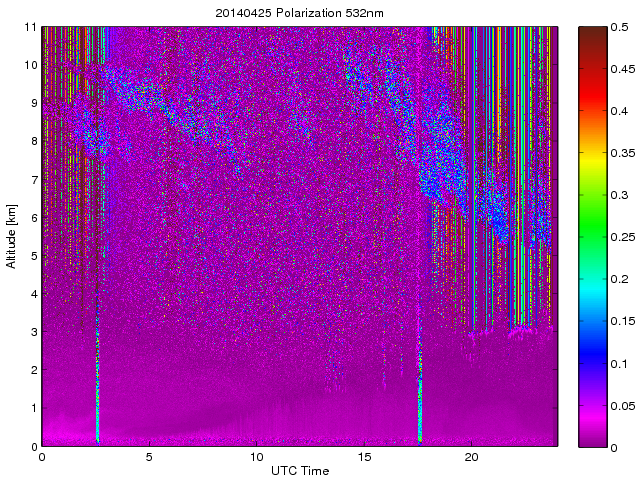The width and height of the screenshot is (640, 480).
Task: Click the x-axis tick label 5
Action: pyautogui.click(x=149, y=457)
